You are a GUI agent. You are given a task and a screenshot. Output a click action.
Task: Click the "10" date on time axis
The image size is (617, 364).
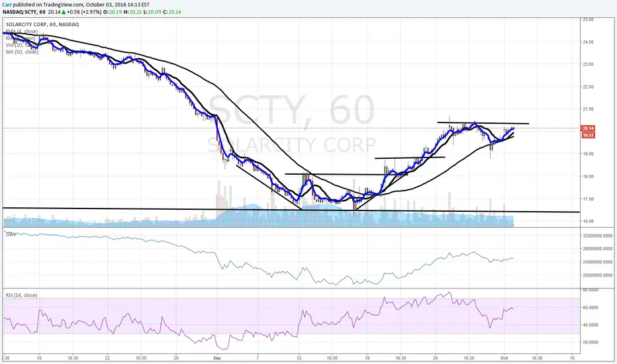click(x=572, y=358)
